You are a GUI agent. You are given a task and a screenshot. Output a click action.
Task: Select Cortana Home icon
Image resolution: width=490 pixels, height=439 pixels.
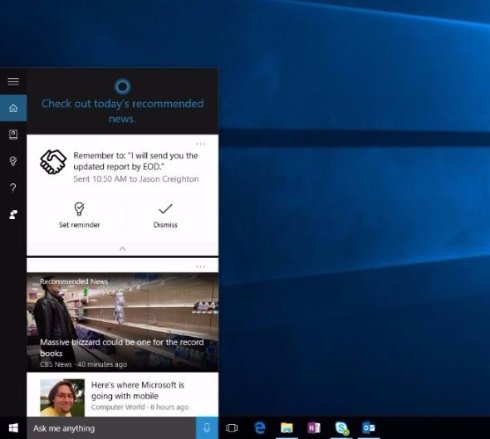(x=13, y=108)
